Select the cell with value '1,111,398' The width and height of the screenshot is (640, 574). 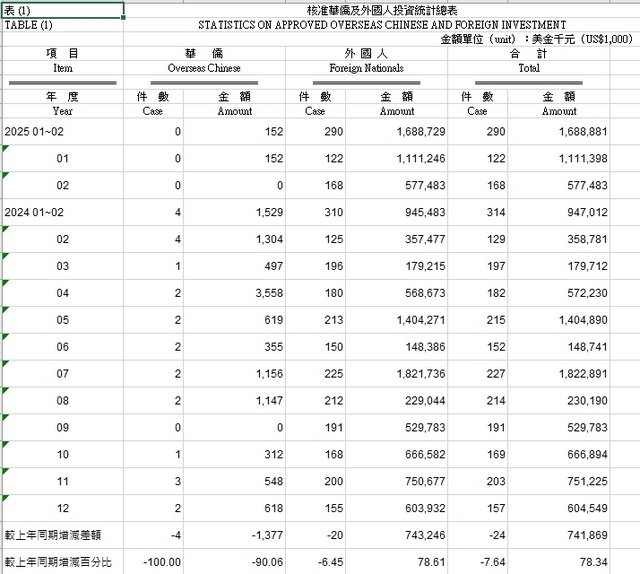[x=559, y=158]
